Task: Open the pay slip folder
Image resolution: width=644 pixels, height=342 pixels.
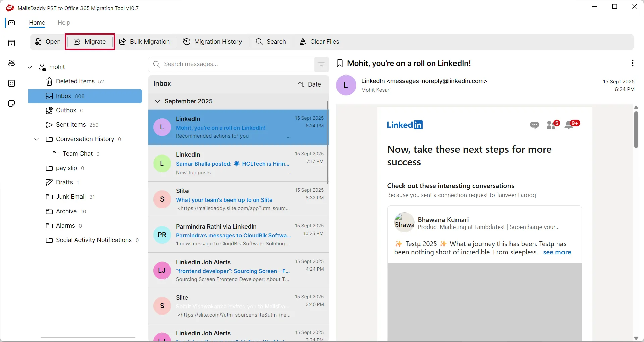Action: pyautogui.click(x=85, y=168)
